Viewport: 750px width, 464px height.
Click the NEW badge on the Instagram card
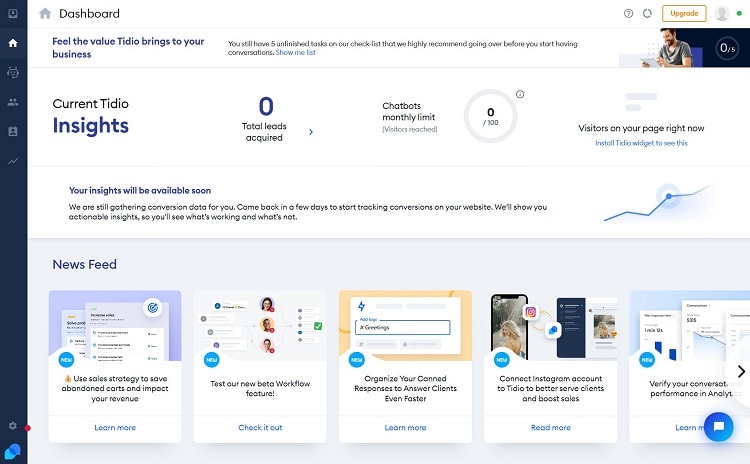(501, 360)
